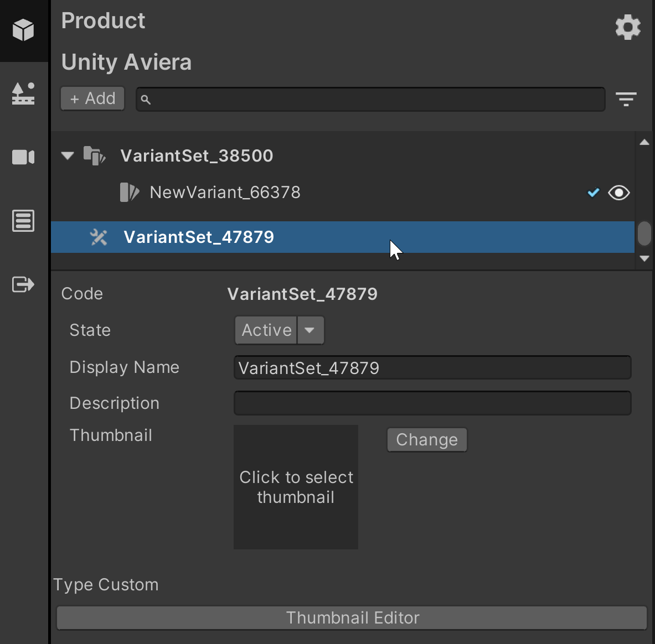Open the List panel in the sidebar

[23, 221]
